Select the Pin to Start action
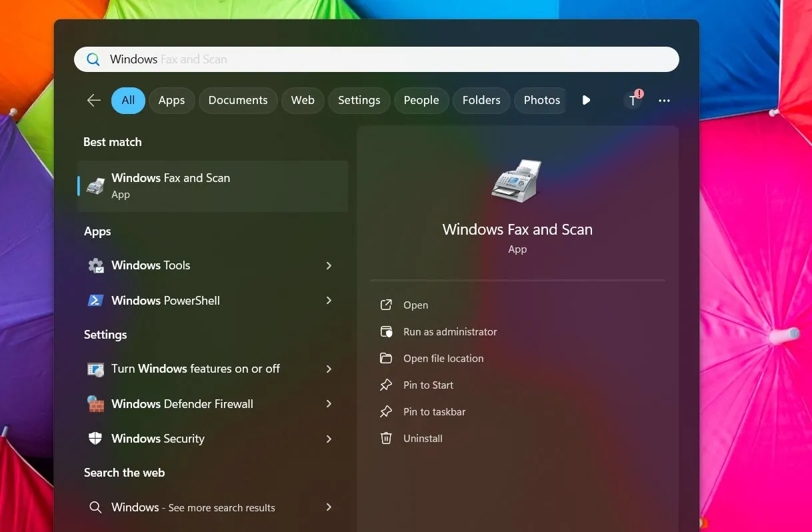The height and width of the screenshot is (532, 812). [x=429, y=385]
